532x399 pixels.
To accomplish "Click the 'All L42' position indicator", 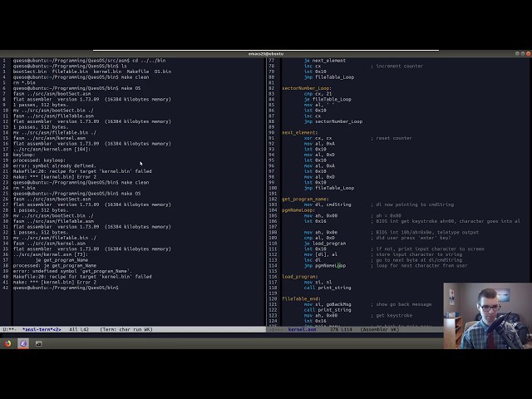I will [x=79, y=329].
